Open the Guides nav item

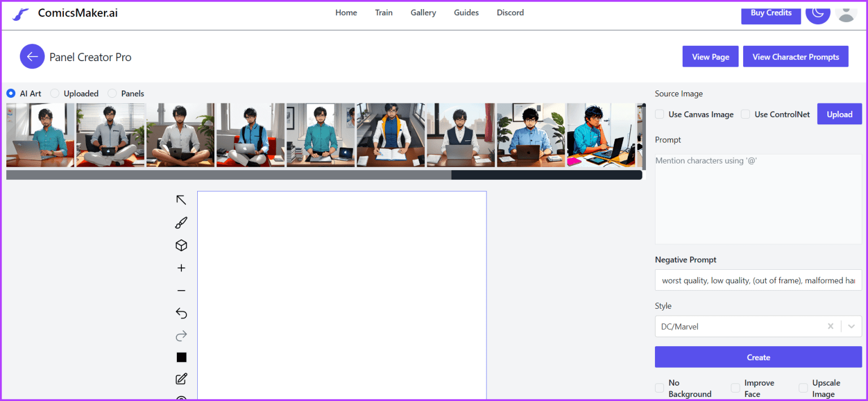tap(466, 12)
